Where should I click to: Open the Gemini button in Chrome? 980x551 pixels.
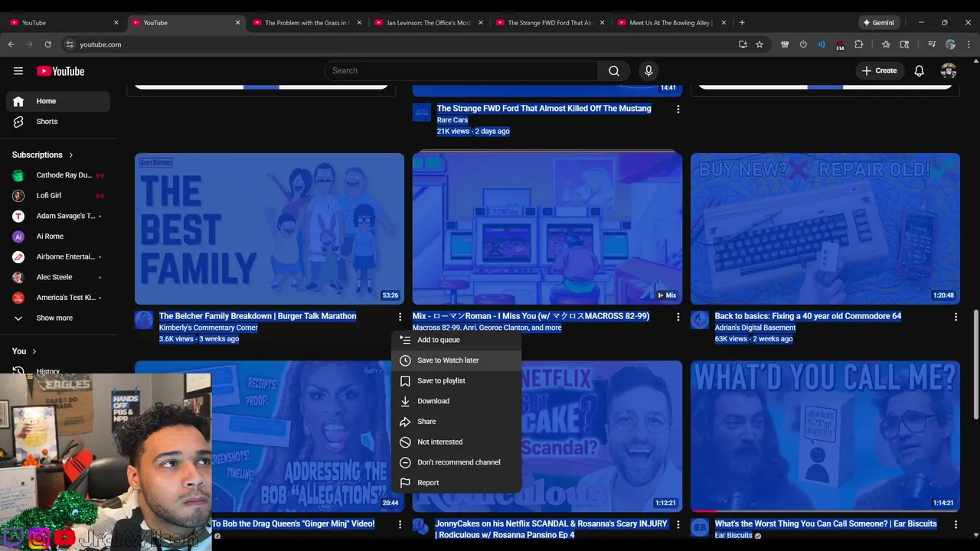(x=879, y=23)
